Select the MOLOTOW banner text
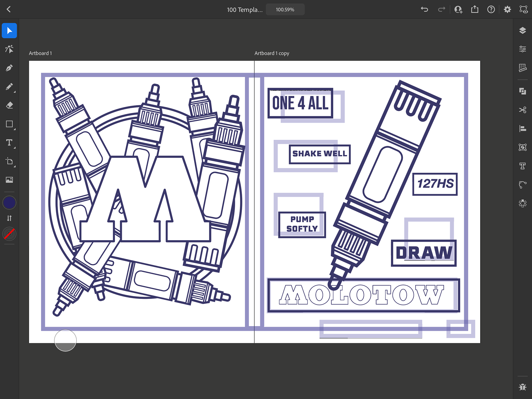 pyautogui.click(x=361, y=295)
